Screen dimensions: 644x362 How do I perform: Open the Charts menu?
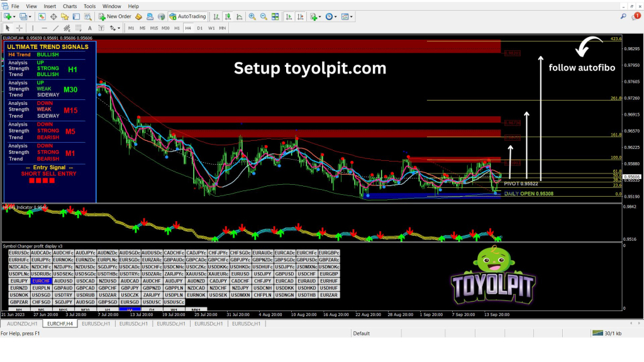[70, 6]
